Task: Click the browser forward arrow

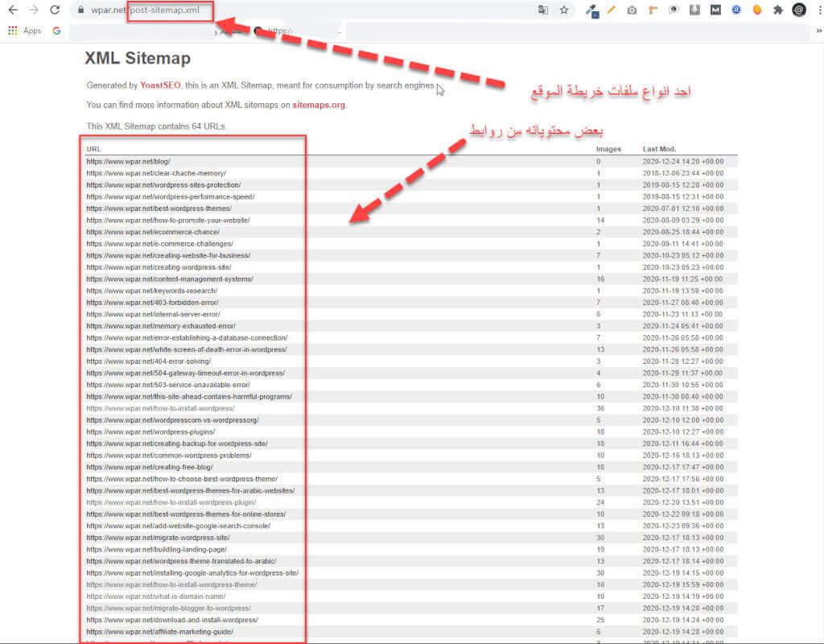Action: click(34, 10)
